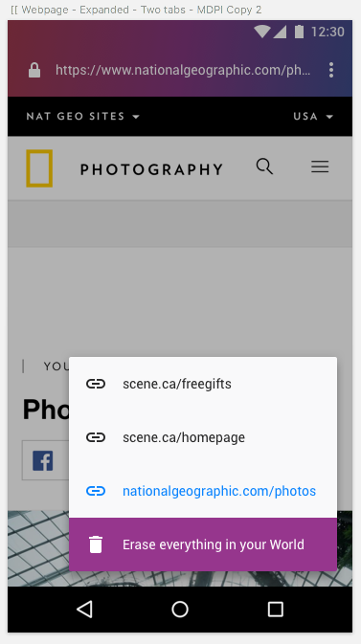Click the nationalgeographic.com URL address field
Viewport: 361px width, 644px height.
(x=183, y=70)
